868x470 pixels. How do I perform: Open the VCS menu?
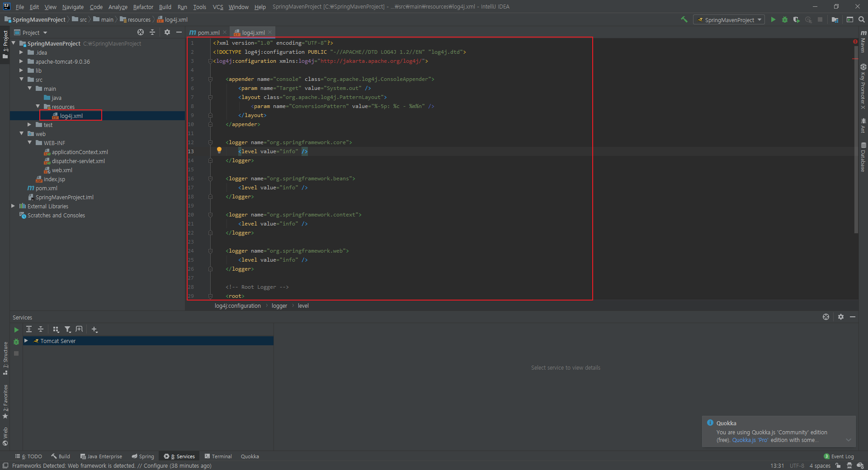[x=218, y=7]
